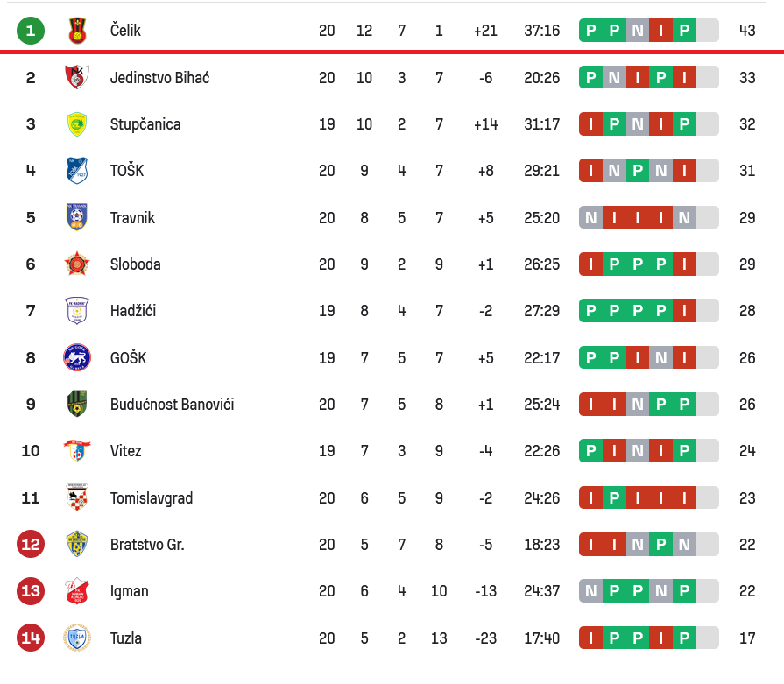Open the Budućnost Banovići green crest
The width and height of the screenshot is (784, 684).
(77, 405)
